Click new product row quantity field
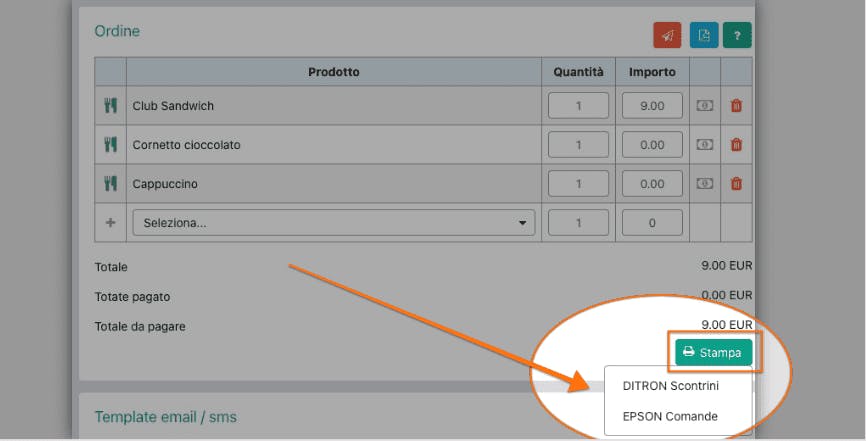Image resolution: width=866 pixels, height=441 pixels. tap(578, 223)
